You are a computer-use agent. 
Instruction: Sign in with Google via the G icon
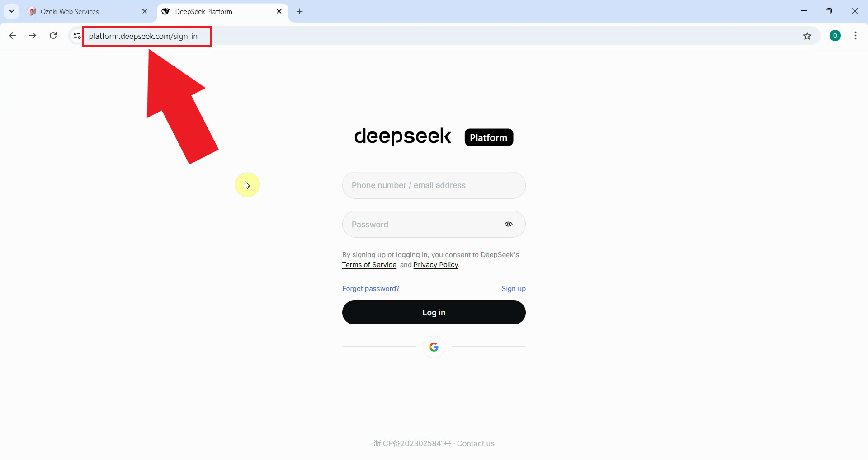coord(434,347)
